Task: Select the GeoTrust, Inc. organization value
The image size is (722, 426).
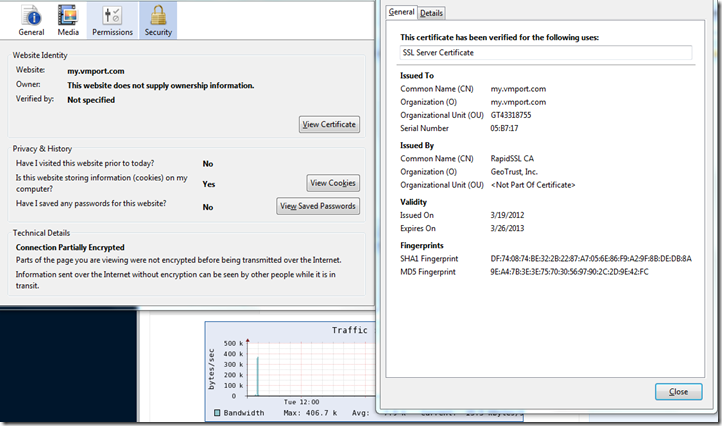Action: tap(514, 172)
